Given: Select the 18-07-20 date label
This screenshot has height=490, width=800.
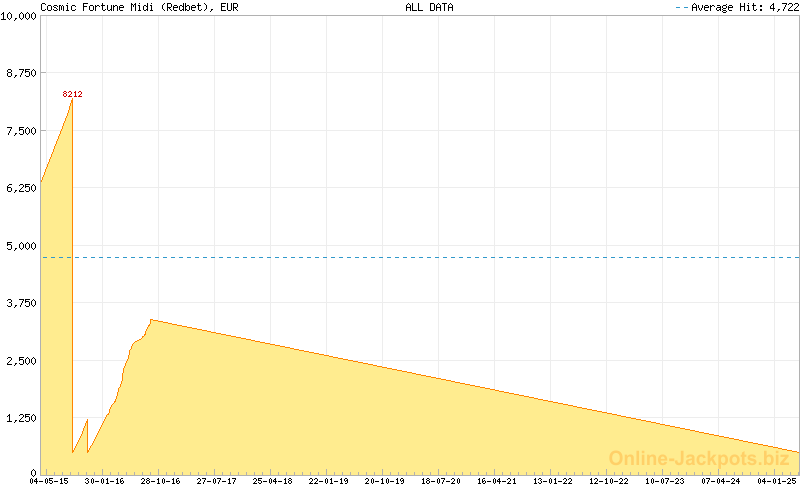Looking at the screenshot, I should pyautogui.click(x=441, y=481).
